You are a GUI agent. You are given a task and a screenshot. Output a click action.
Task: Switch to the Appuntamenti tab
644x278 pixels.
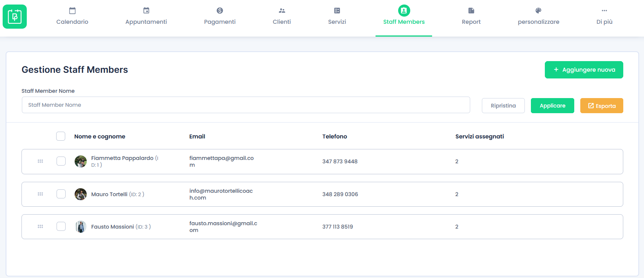coord(146,17)
